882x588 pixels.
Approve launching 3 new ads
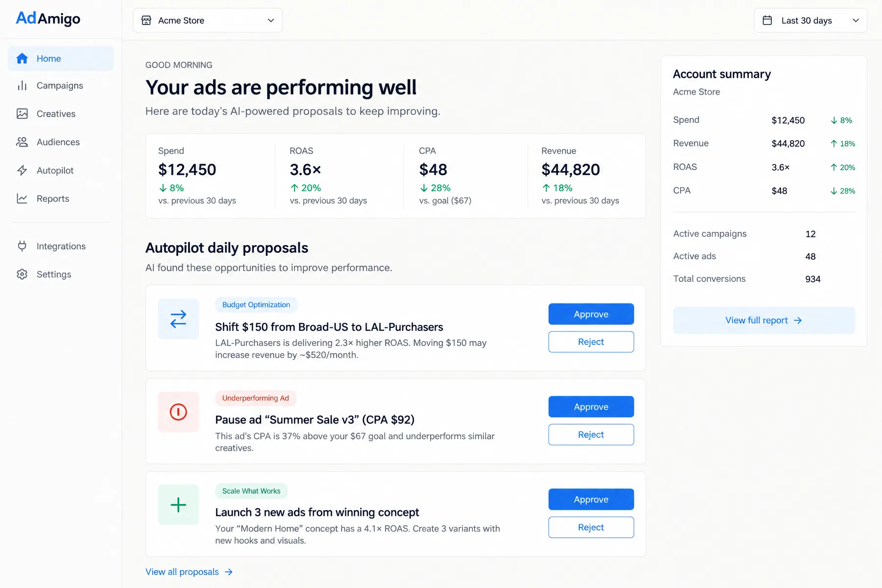(591, 499)
